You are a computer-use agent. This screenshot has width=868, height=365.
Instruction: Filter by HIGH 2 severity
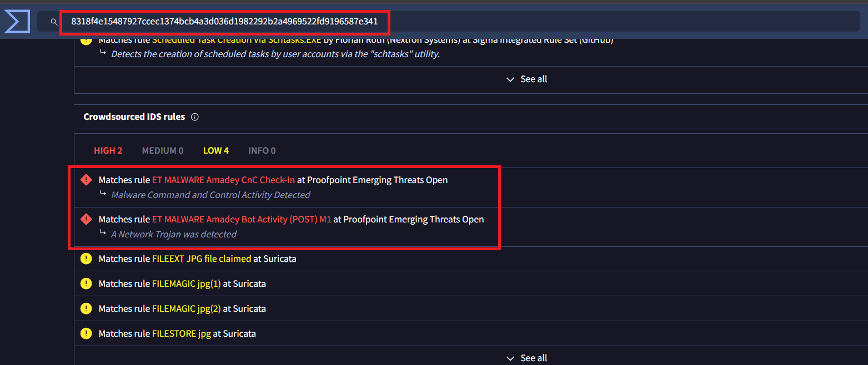tap(108, 150)
